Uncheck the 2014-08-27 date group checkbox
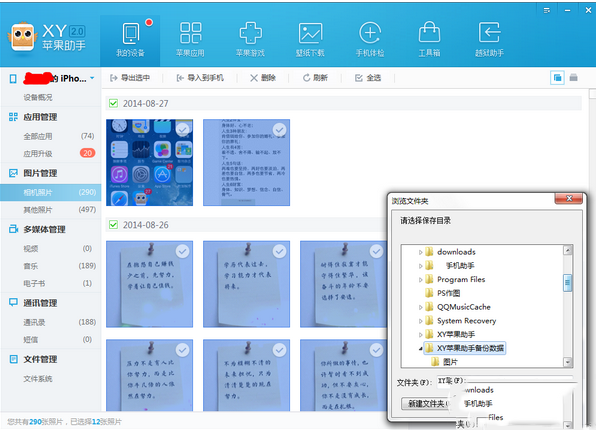Screen dimensions: 596x430 [113, 103]
